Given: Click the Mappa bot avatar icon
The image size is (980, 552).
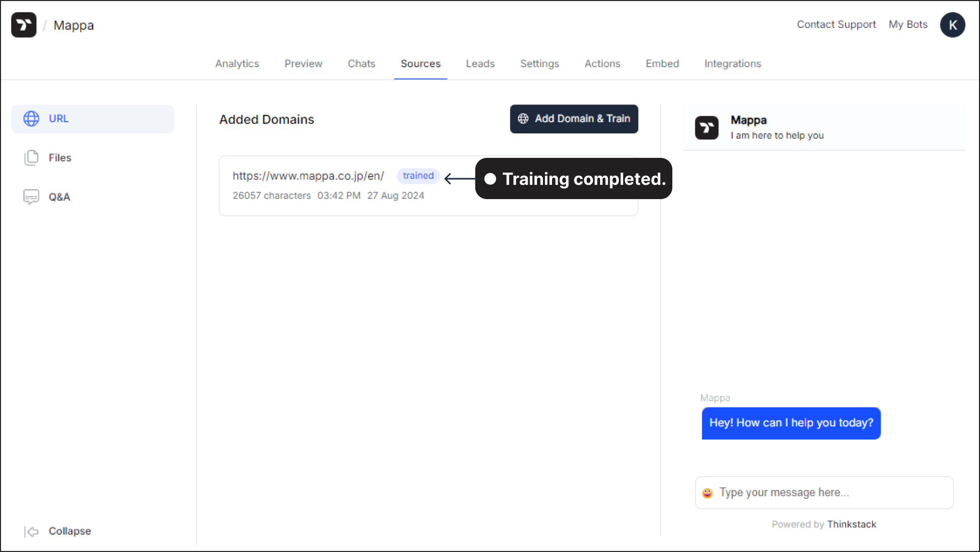Looking at the screenshot, I should [x=708, y=127].
